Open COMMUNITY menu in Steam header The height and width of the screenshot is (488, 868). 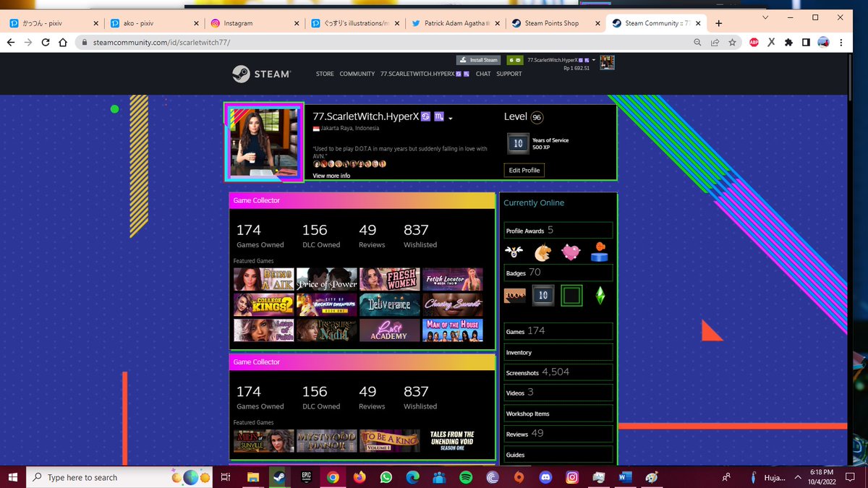pos(357,74)
